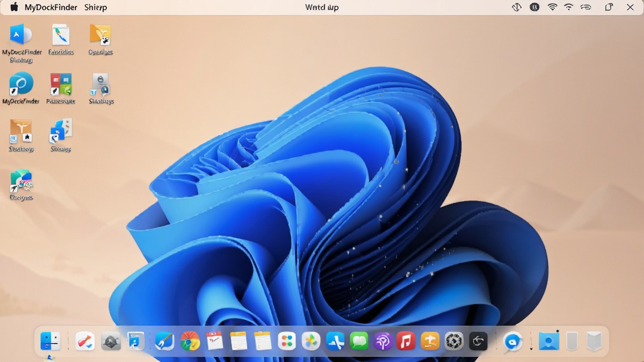This screenshot has width=644, height=362.
Task: Open Launchpad colorful grid dock icon
Action: click(287, 341)
